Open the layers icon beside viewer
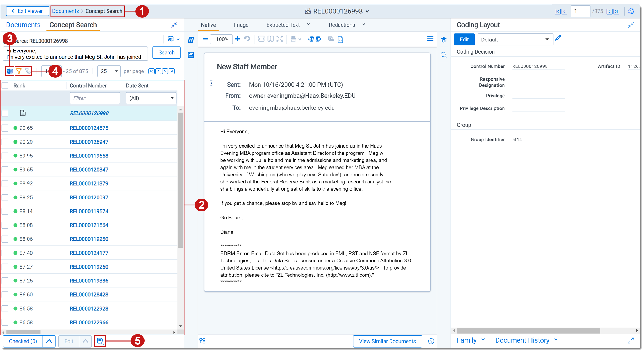 coord(444,40)
